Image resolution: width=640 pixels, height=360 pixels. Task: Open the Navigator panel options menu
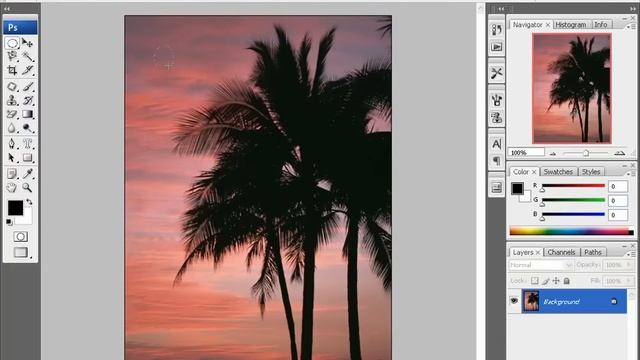(630, 26)
